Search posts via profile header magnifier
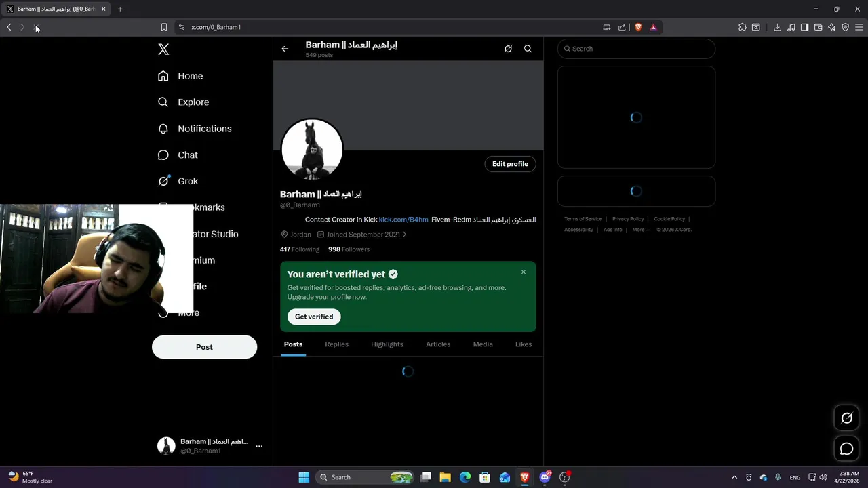The height and width of the screenshot is (488, 868). click(528, 49)
